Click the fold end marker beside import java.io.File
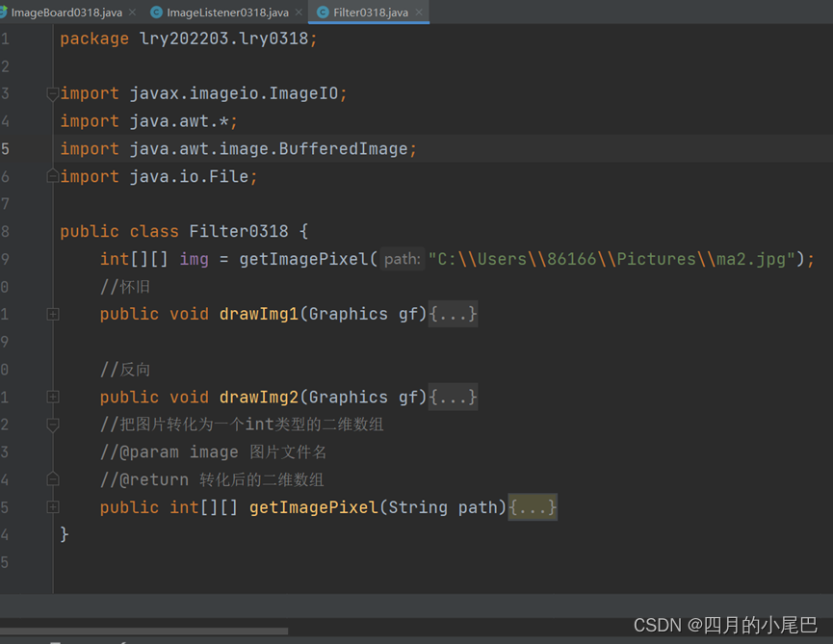Screen dimensions: 833x644 click(52, 176)
